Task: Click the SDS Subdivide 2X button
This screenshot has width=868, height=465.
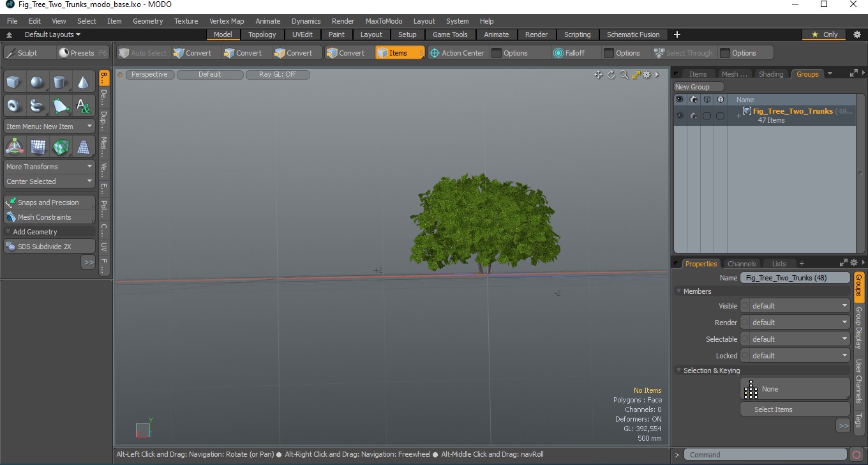Action: tap(49, 247)
